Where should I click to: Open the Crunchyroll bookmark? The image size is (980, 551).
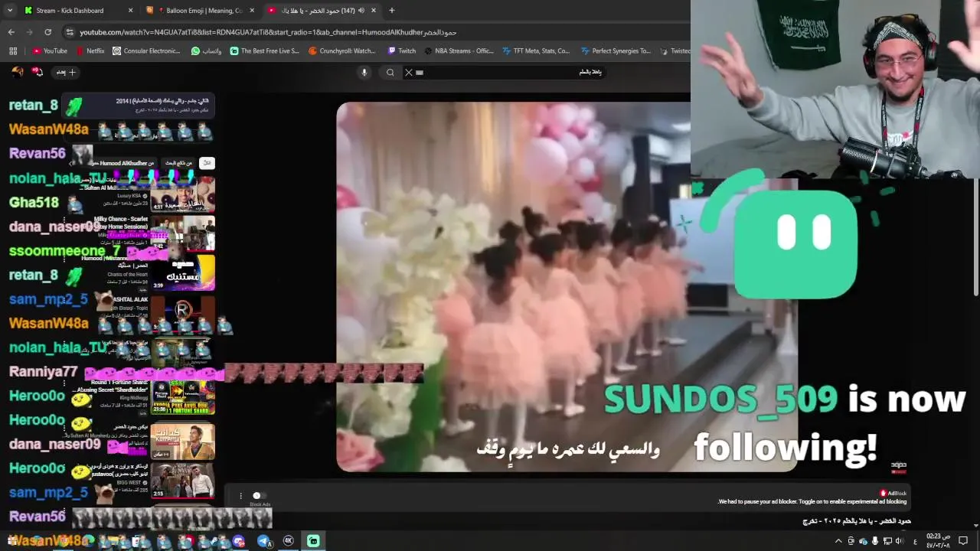tap(342, 51)
